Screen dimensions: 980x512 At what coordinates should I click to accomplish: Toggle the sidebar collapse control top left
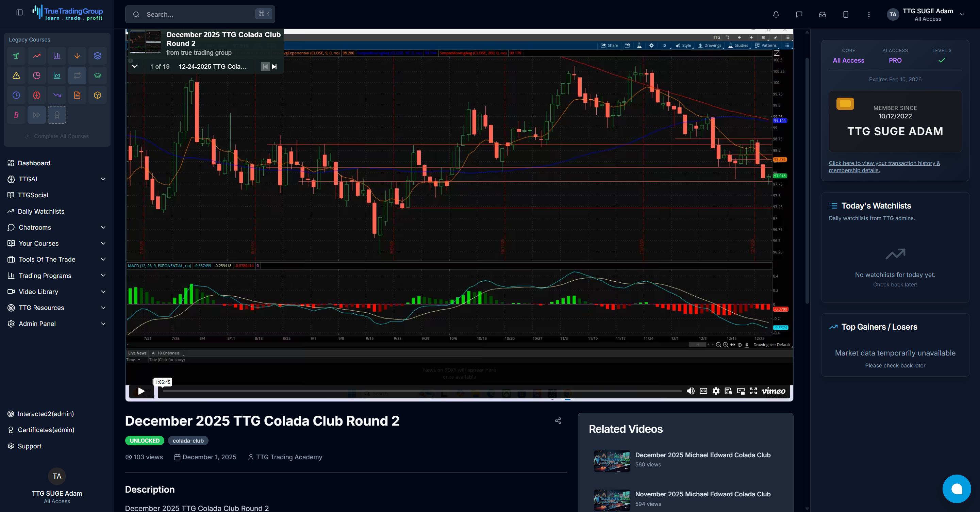(19, 12)
